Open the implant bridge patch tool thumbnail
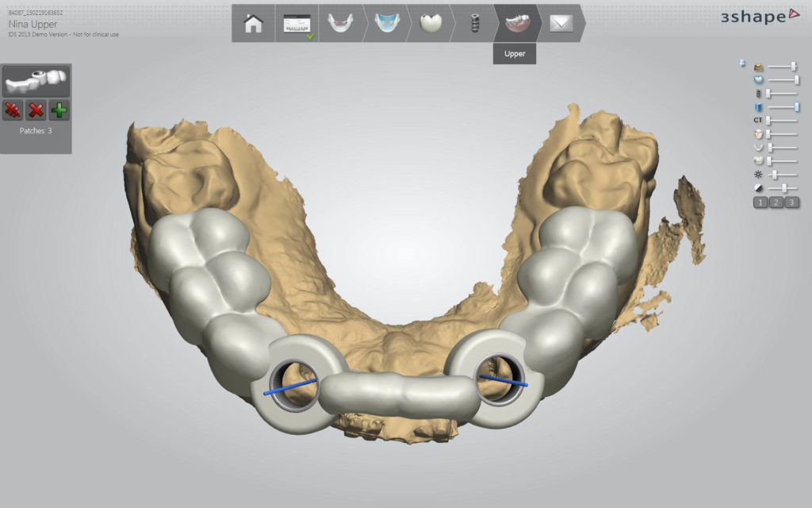Viewport: 812px width, 508px height. [x=36, y=81]
